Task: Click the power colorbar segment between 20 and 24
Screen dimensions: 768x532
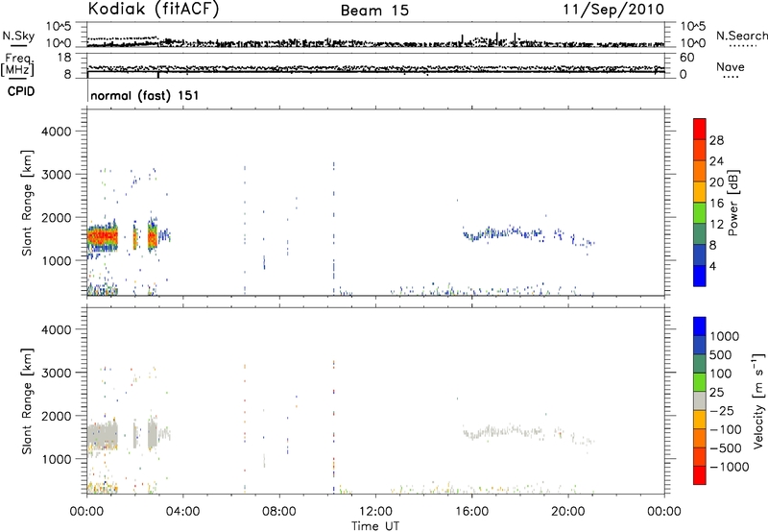Action: (700, 171)
